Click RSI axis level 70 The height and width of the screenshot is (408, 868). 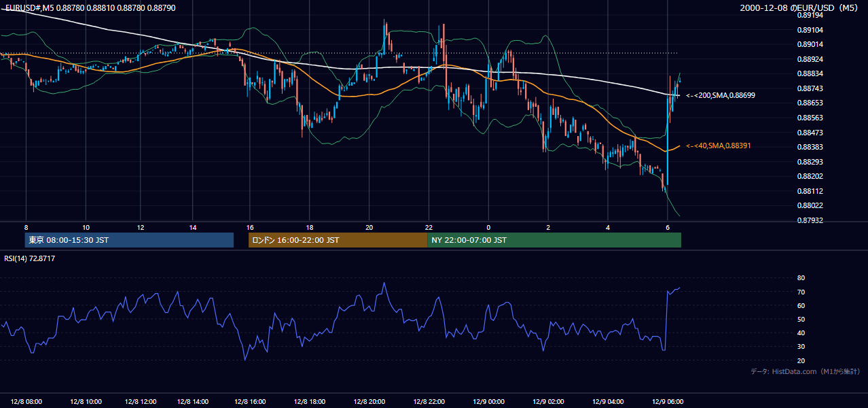click(801, 292)
